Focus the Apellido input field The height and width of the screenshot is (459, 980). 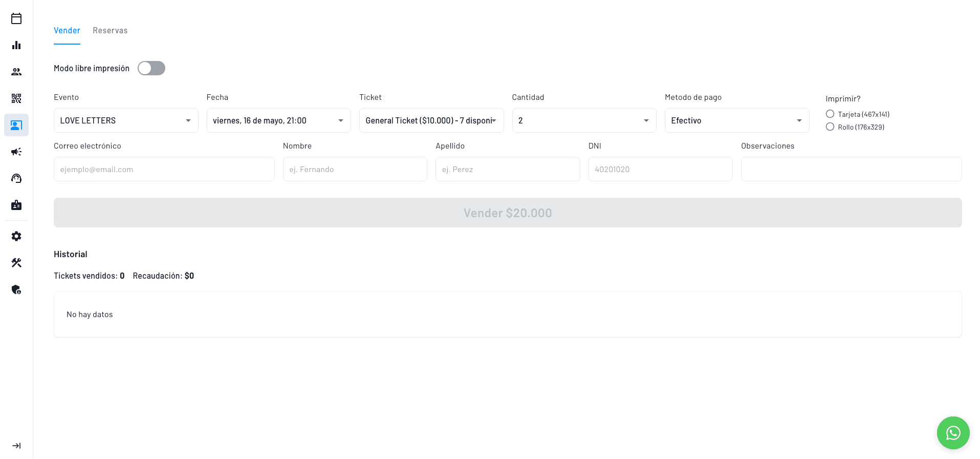tap(508, 169)
